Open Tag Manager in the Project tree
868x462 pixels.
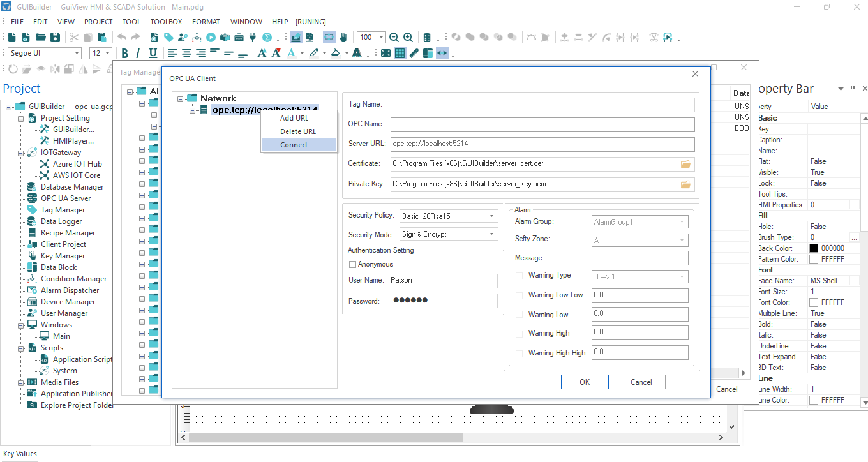point(63,210)
